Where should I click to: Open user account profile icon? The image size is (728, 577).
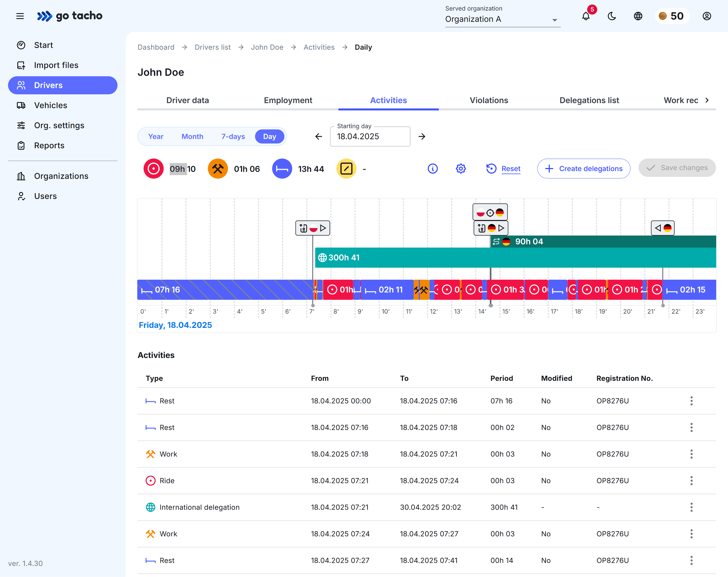(707, 16)
